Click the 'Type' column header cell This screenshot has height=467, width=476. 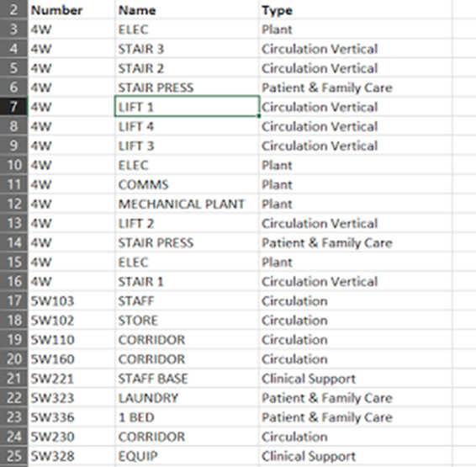(x=356, y=10)
